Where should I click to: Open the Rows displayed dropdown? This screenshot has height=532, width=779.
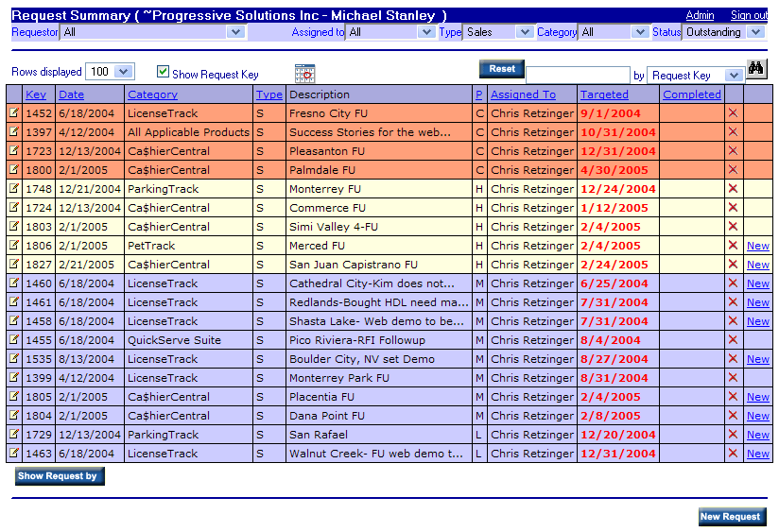125,72
